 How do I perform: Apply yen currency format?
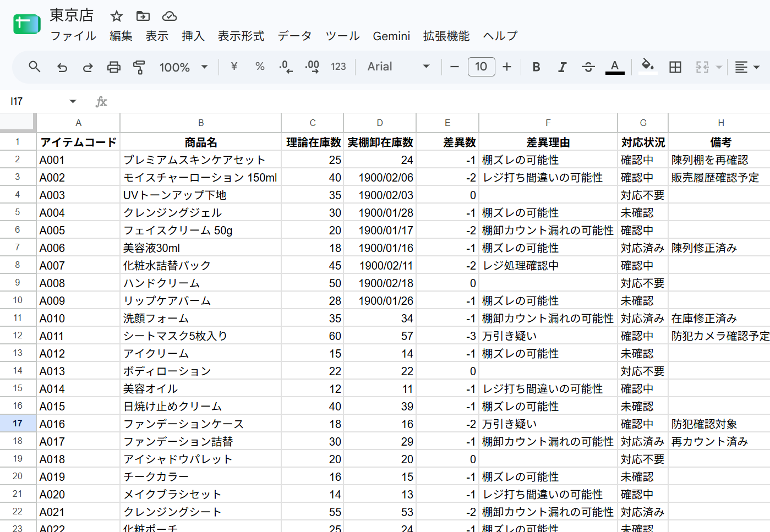[234, 67]
